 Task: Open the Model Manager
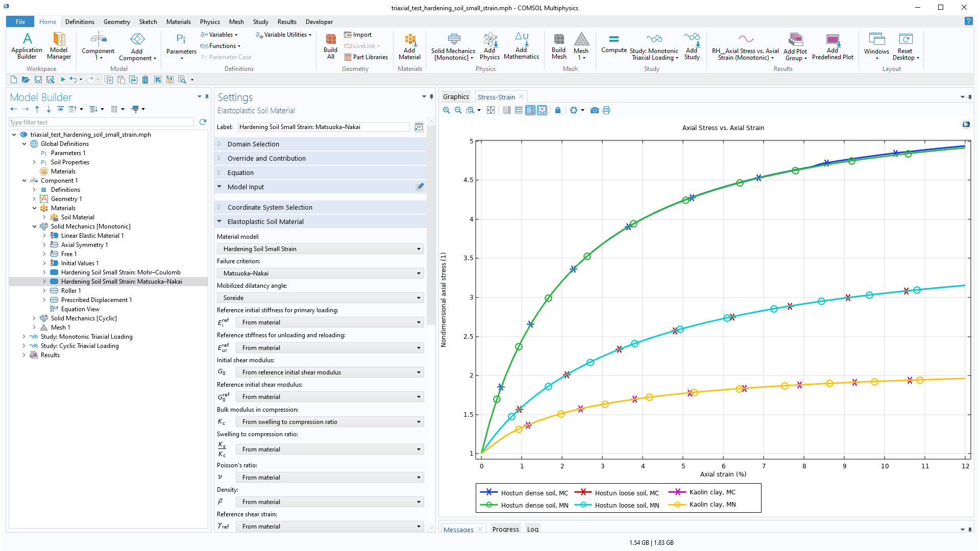(59, 46)
